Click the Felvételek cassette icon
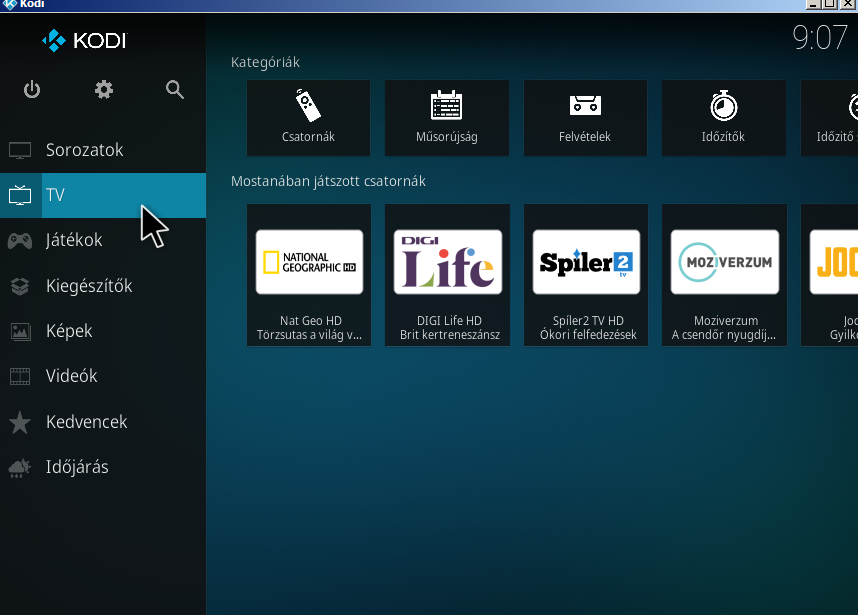Image resolution: width=858 pixels, height=615 pixels. coord(585,105)
